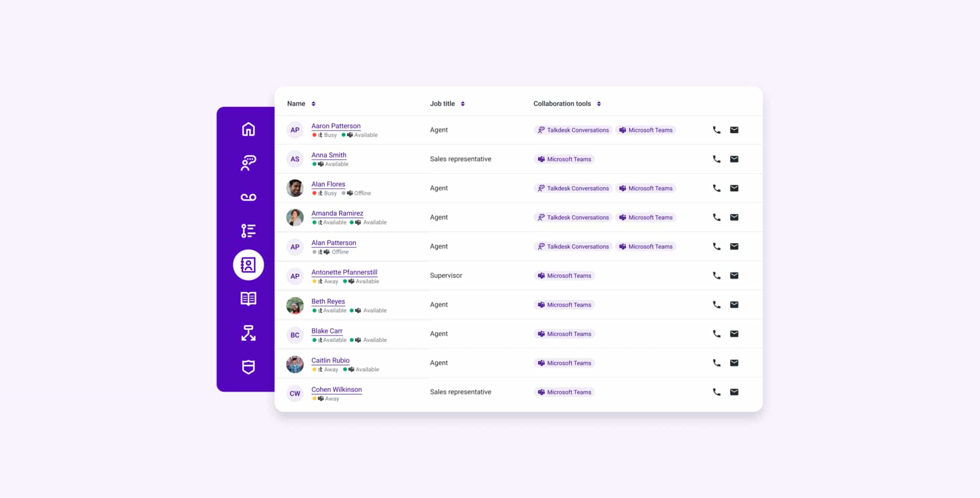Click Blake Carr's BC initials avatar
The height and width of the screenshot is (498, 980).
pyautogui.click(x=295, y=335)
